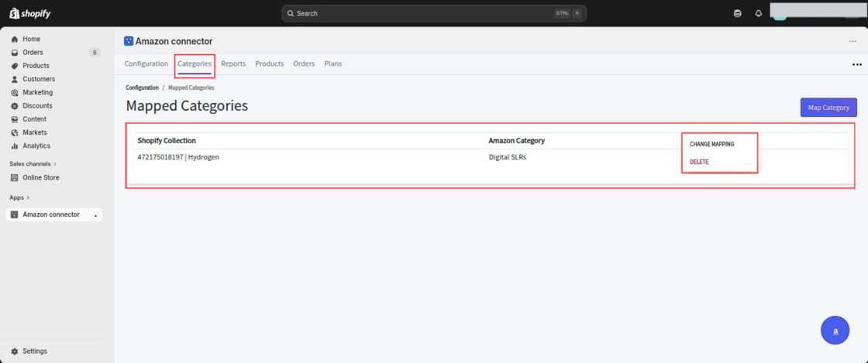The width and height of the screenshot is (868, 363).
Task: Switch to the Reports tab
Action: click(x=233, y=63)
